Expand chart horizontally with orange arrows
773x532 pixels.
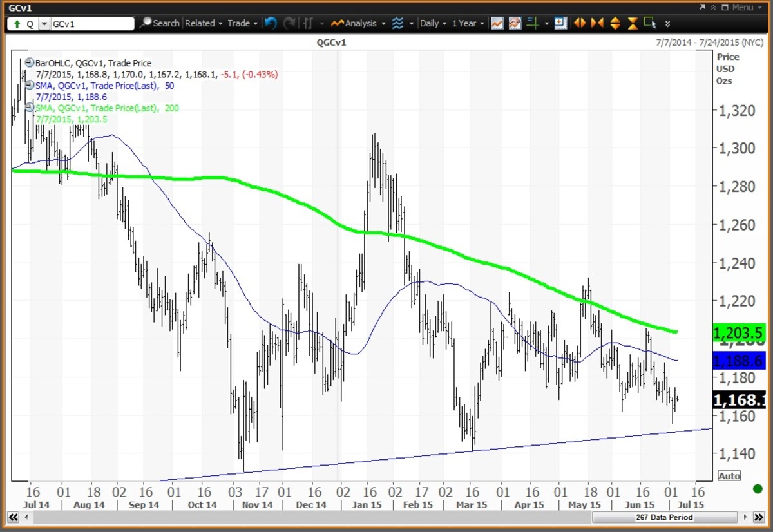click(580, 23)
